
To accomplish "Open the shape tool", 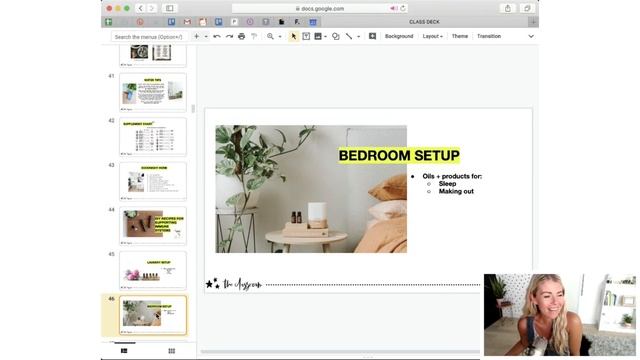I will click(x=336, y=36).
